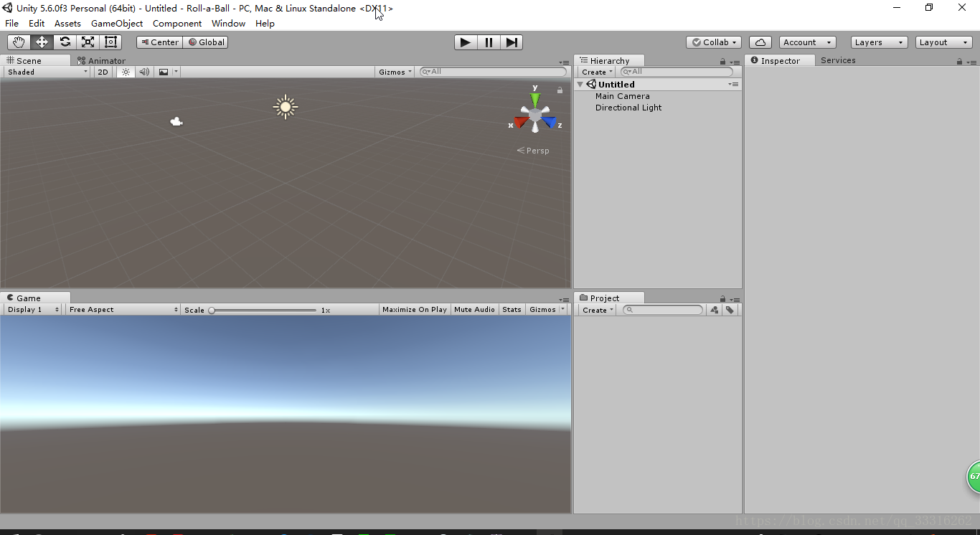Screen dimensions: 980x535
Task: Click Search by Type icon in Project
Action: click(714, 310)
